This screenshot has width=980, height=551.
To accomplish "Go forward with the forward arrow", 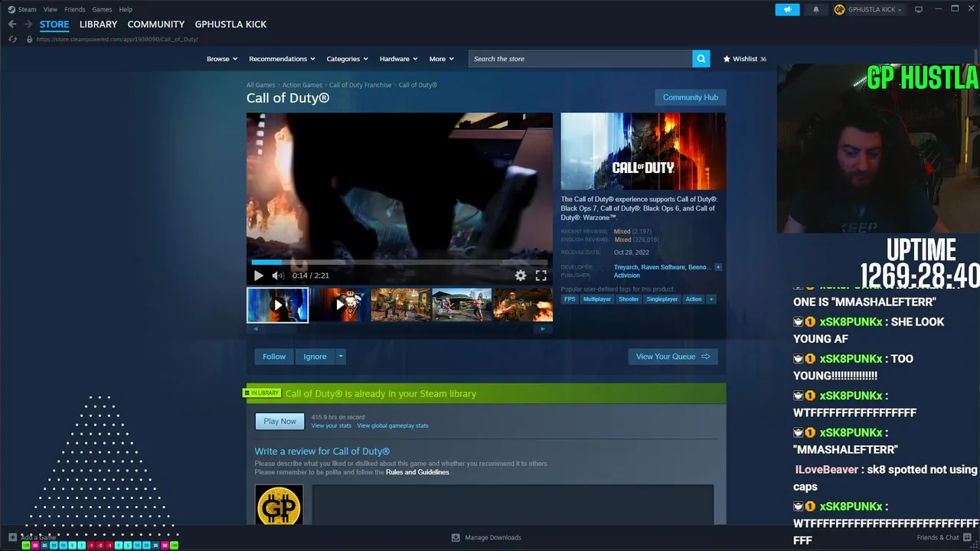I will (x=28, y=24).
